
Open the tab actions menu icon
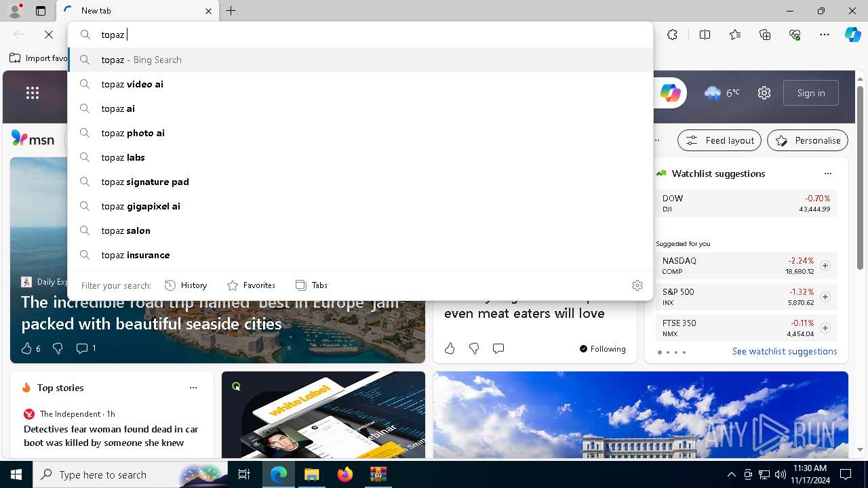(x=41, y=11)
